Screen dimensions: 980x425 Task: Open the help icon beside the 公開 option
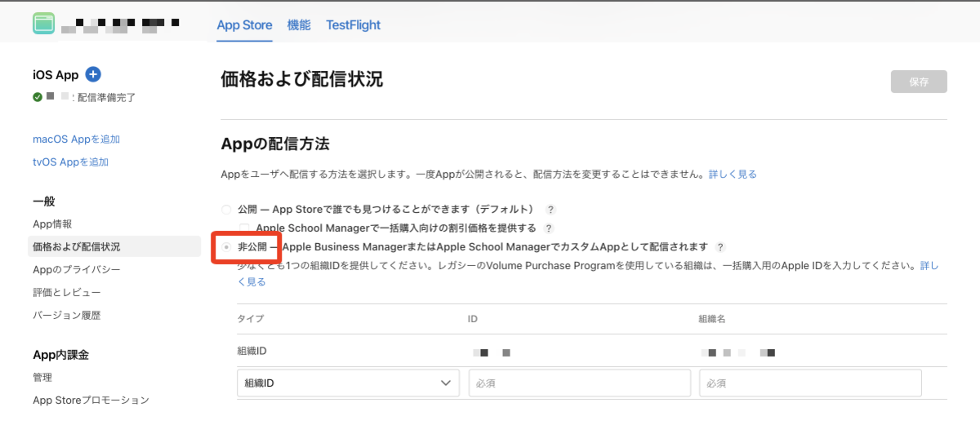coord(551,210)
